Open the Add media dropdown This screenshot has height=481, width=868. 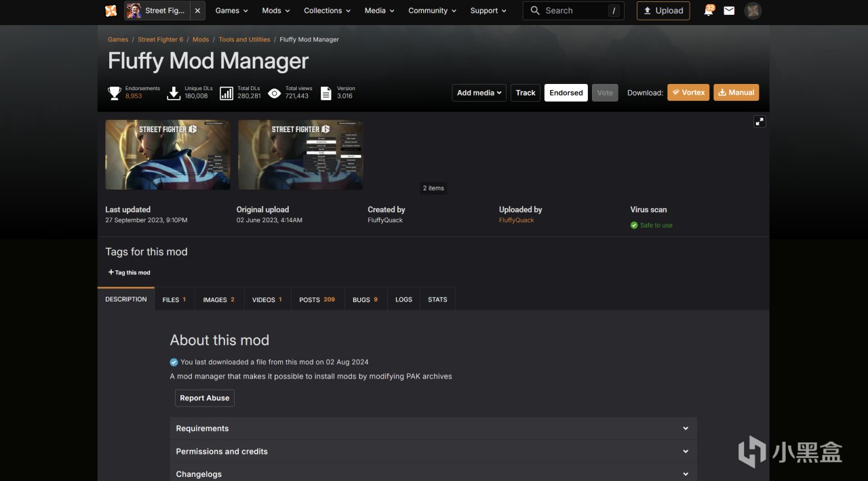coord(479,93)
